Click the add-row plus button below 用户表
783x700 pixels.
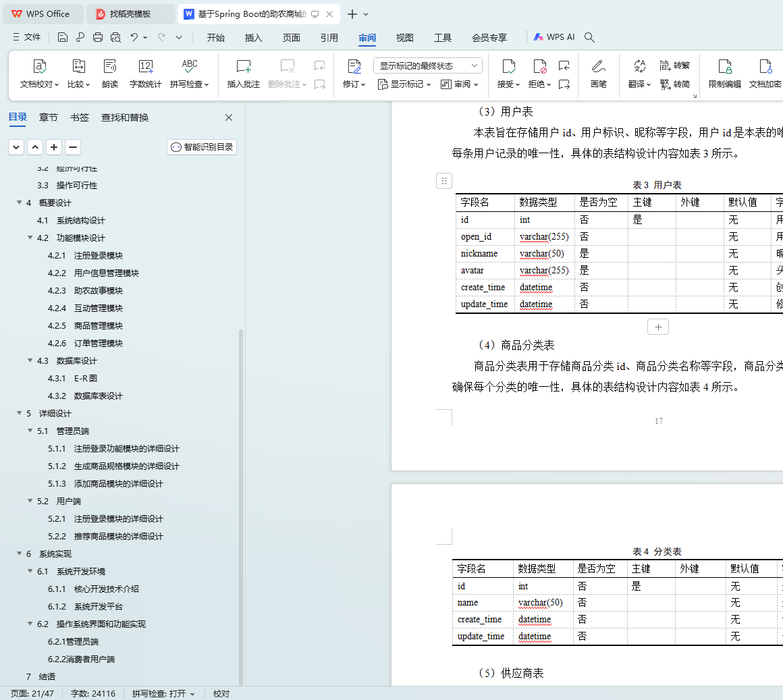click(657, 327)
